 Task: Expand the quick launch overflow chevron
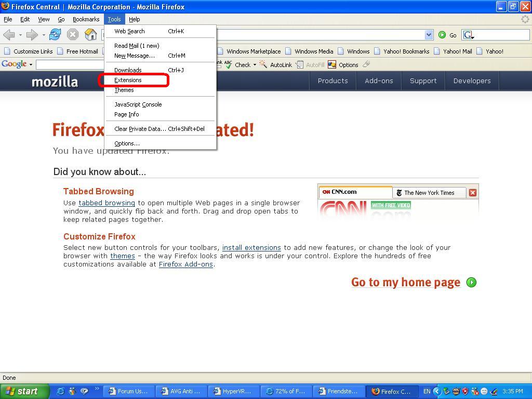97,389
